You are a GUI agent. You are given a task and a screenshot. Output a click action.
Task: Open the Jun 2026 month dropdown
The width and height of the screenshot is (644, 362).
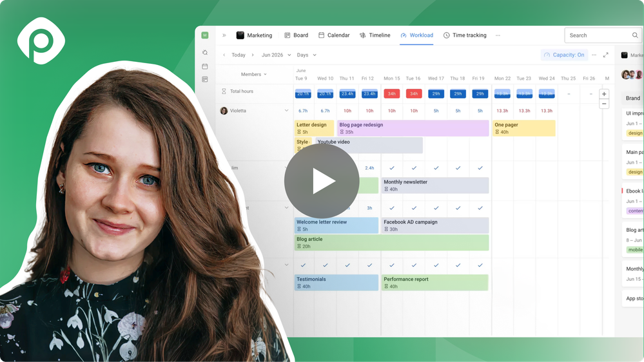[x=277, y=55]
